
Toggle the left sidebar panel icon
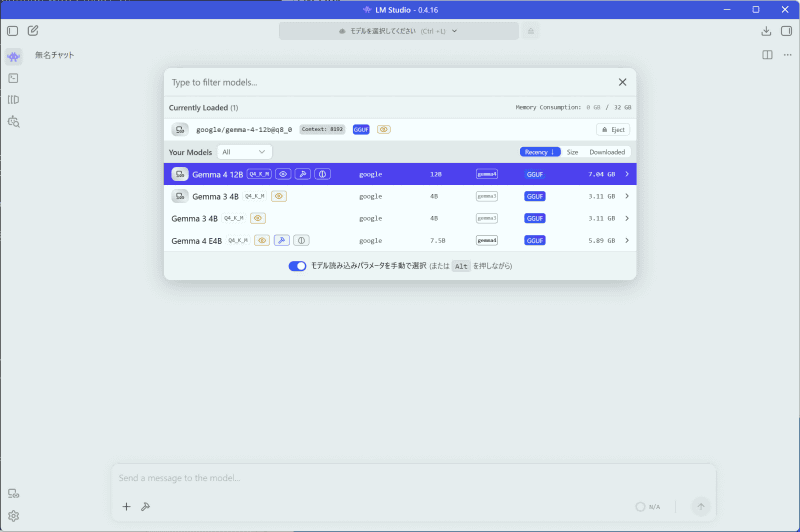coord(13,31)
